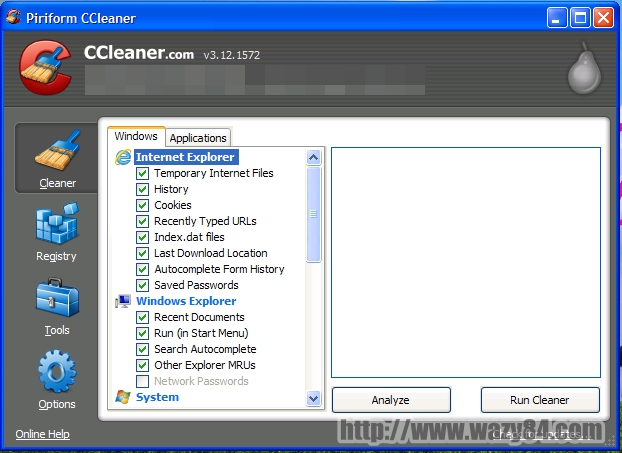Click the list scrollbar down arrow

[x=313, y=398]
